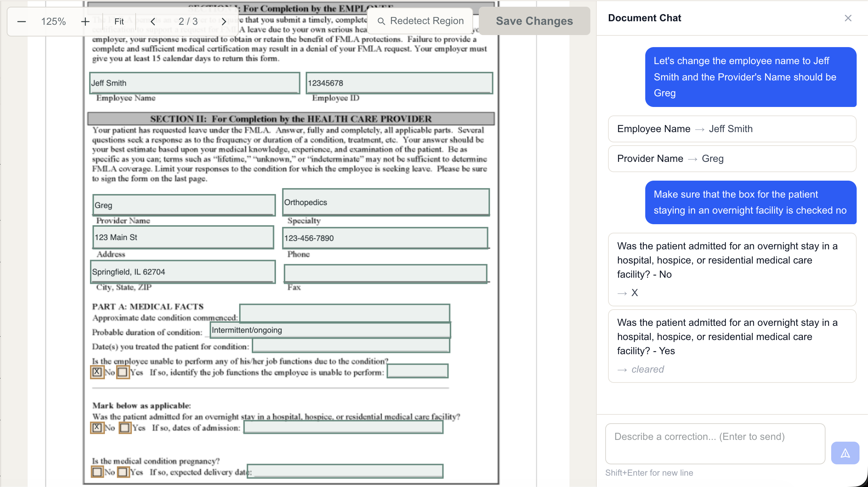Screen dimensions: 868x487
Task: Click Save Changes
Action: (x=534, y=21)
